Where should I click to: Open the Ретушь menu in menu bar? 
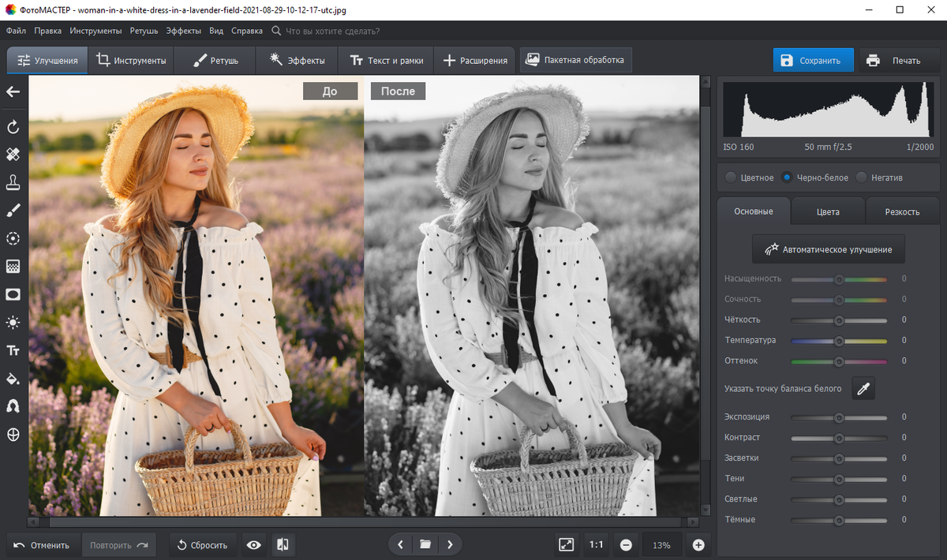[x=144, y=31]
